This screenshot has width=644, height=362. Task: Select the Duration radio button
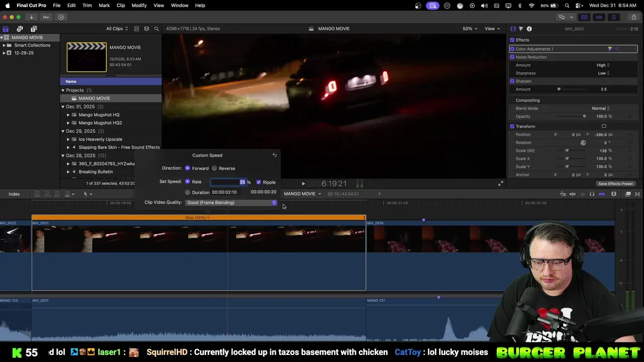point(188,192)
